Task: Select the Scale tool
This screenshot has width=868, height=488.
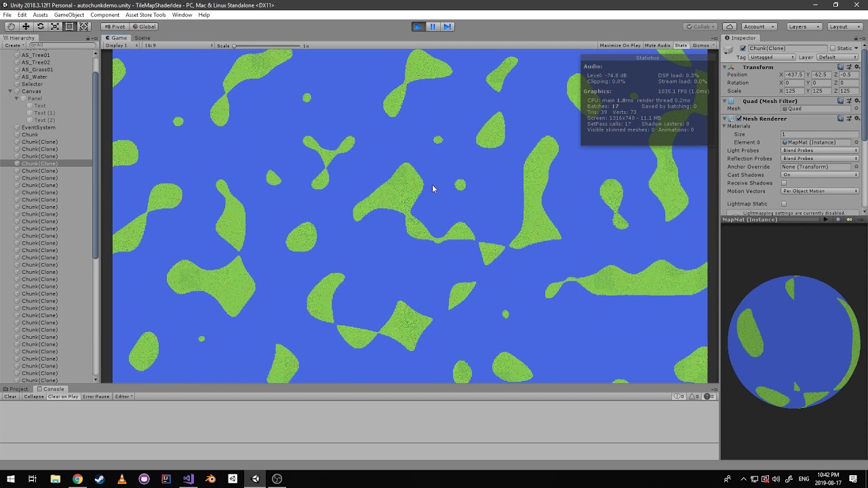Action: (56, 26)
